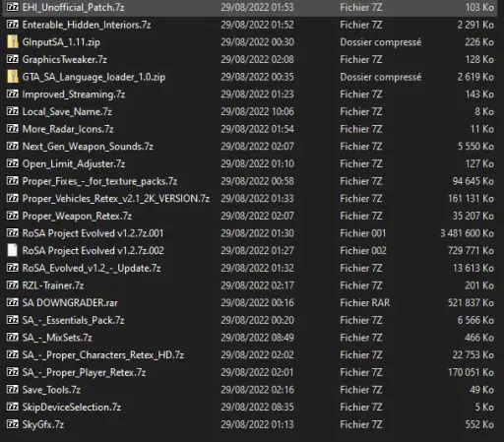Click the icon of Proper_Fixes_-_for_texture_packs.7z
Image resolution: width=504 pixels, height=442 pixels.
tap(13, 181)
